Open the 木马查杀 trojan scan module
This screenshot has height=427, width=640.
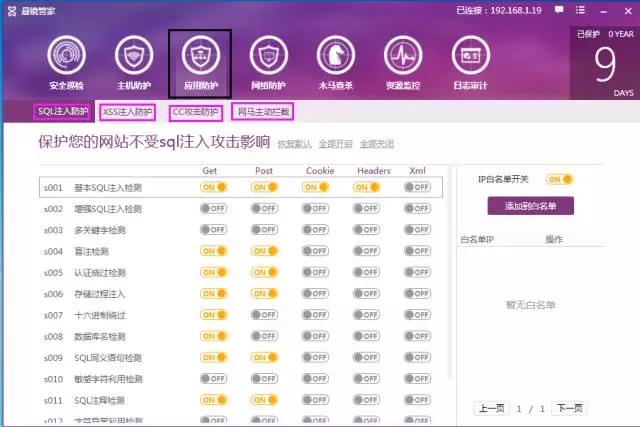[336, 63]
